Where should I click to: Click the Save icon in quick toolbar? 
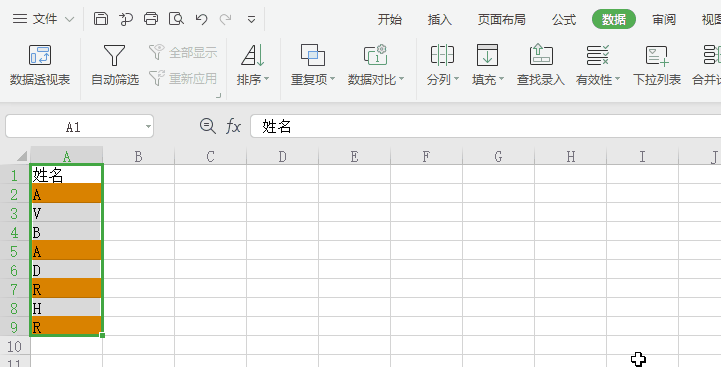[101, 19]
